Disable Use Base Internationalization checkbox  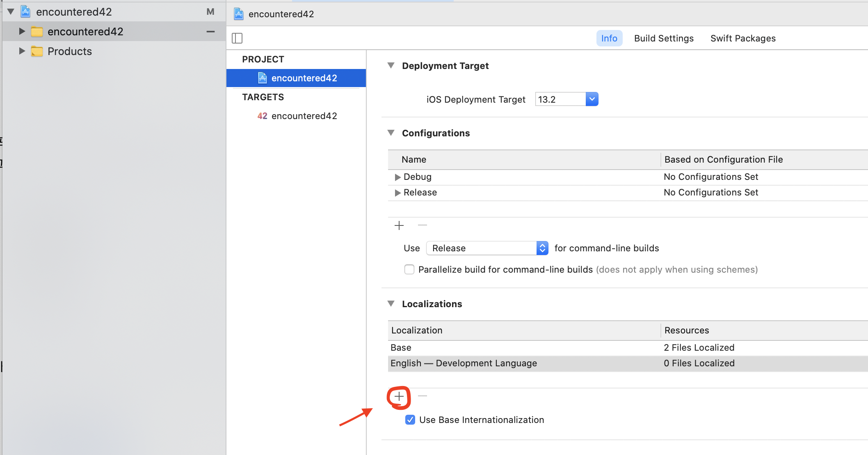[x=410, y=420]
